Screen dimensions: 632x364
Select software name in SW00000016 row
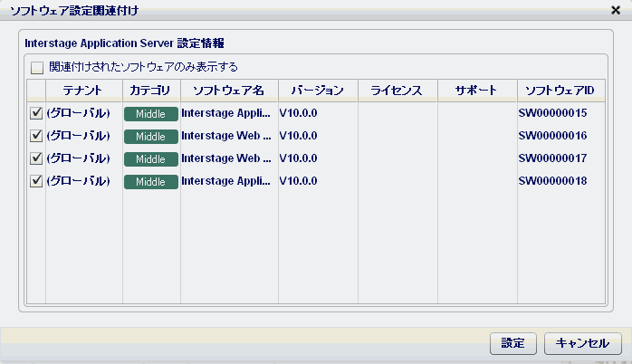[x=226, y=136]
